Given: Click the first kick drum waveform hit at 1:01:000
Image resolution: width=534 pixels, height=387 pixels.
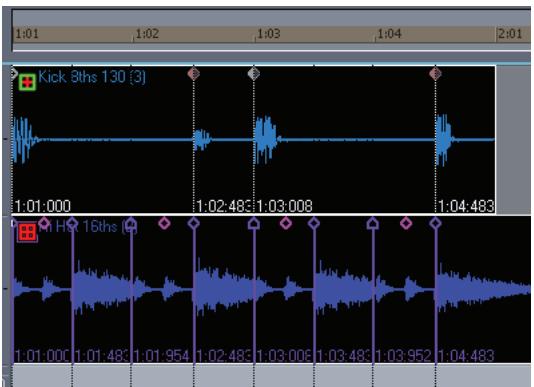Looking at the screenshot, I should coord(24,140).
